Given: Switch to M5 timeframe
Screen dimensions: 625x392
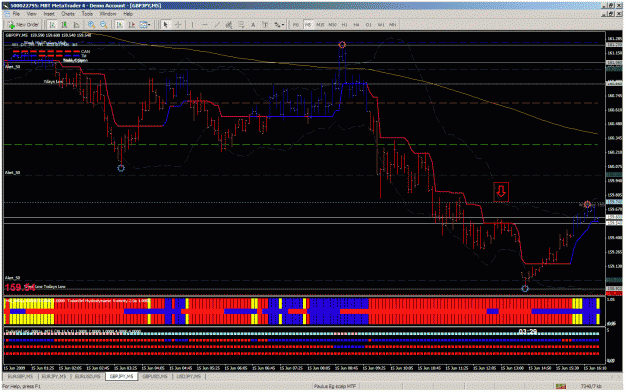Looking at the screenshot, I should click(x=308, y=25).
